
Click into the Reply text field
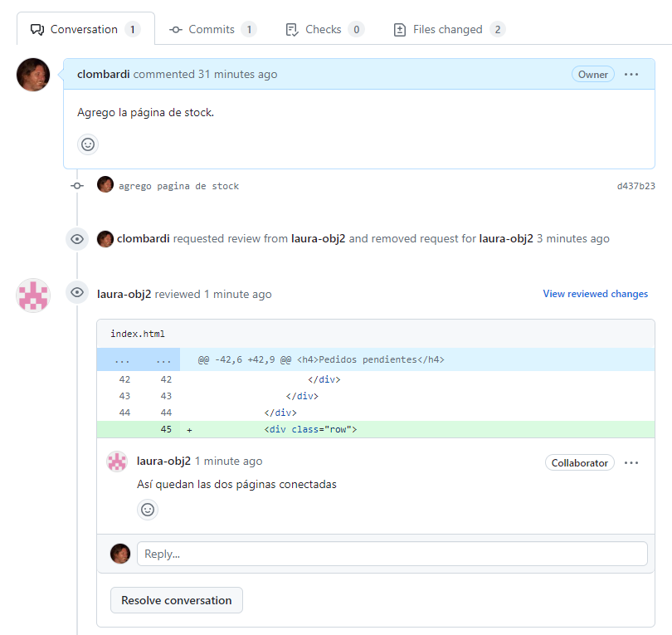[x=392, y=554]
